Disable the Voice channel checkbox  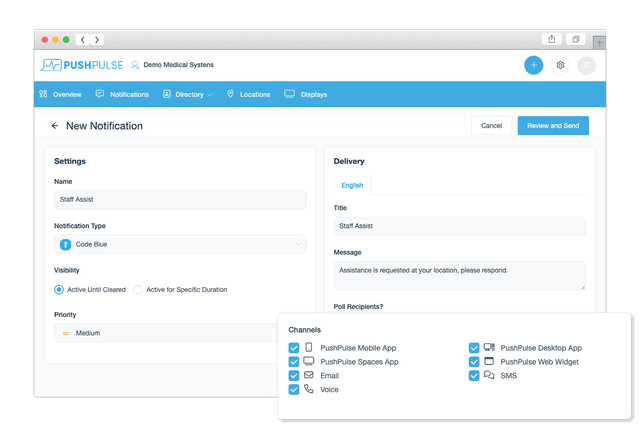click(294, 390)
